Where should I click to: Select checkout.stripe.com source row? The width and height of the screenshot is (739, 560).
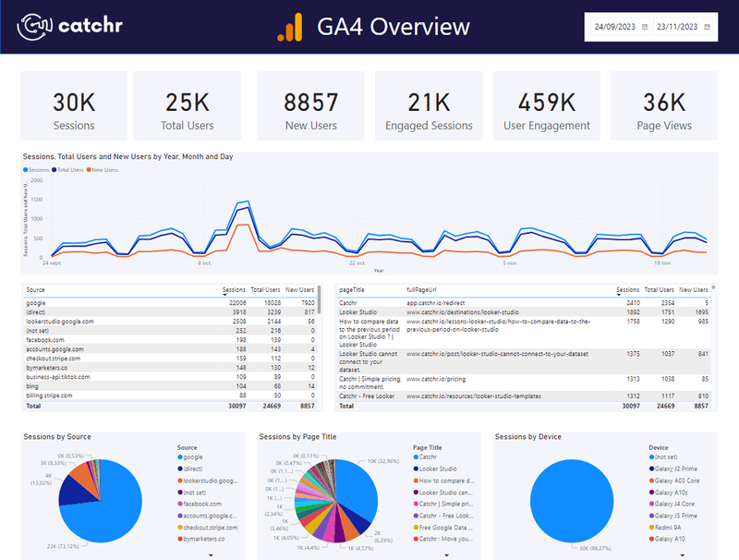tap(170, 359)
